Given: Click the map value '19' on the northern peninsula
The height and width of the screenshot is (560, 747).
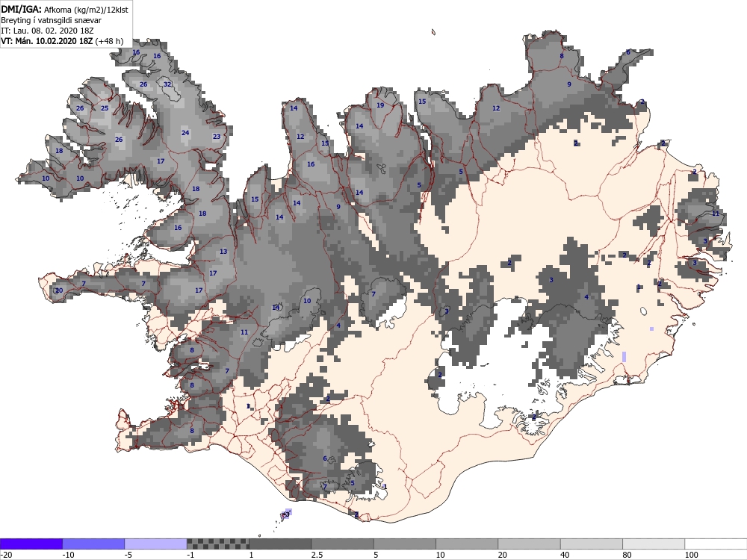Looking at the screenshot, I should coord(380,105).
